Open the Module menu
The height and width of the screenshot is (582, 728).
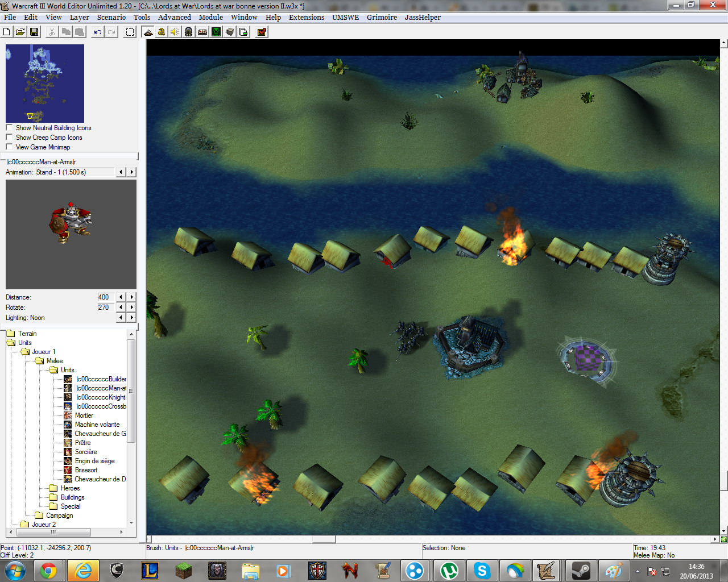pyautogui.click(x=211, y=18)
